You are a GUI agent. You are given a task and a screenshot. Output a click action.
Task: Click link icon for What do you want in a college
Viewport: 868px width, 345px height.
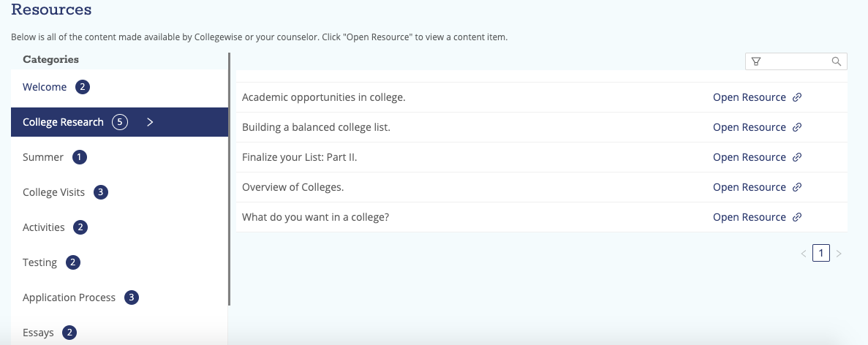pos(797,217)
